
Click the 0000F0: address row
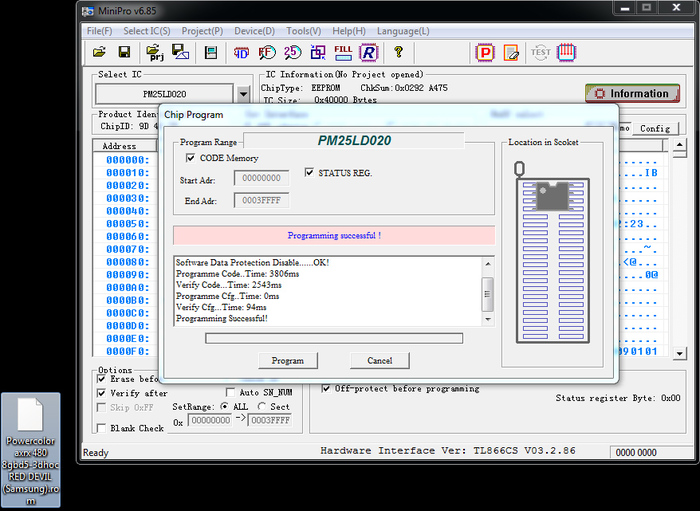click(127, 352)
